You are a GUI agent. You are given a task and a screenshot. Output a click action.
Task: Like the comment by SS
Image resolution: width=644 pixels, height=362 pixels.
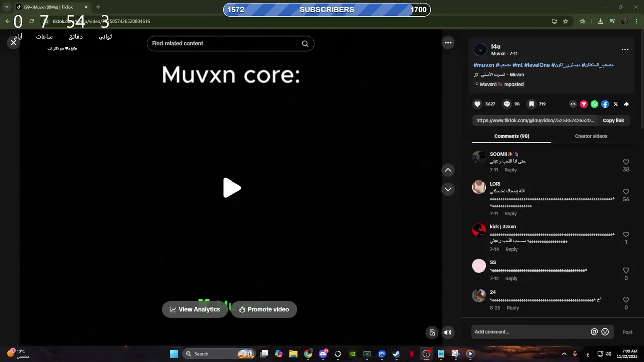(626, 270)
